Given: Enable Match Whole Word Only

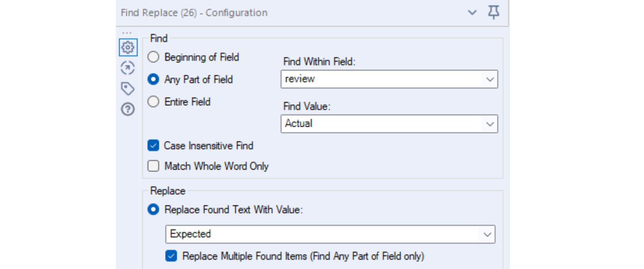Looking at the screenshot, I should [x=153, y=166].
